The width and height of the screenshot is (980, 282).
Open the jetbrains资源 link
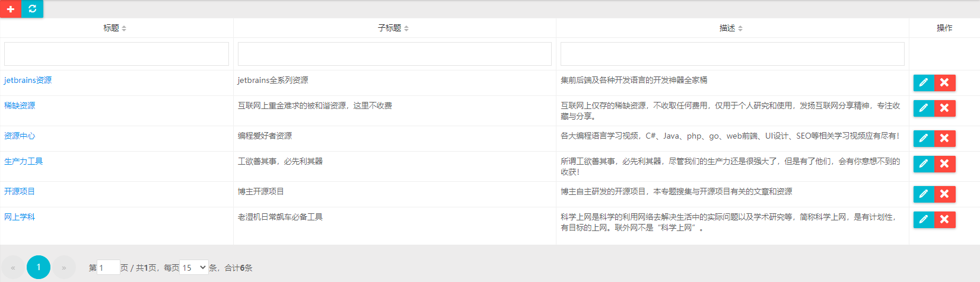[x=28, y=80]
